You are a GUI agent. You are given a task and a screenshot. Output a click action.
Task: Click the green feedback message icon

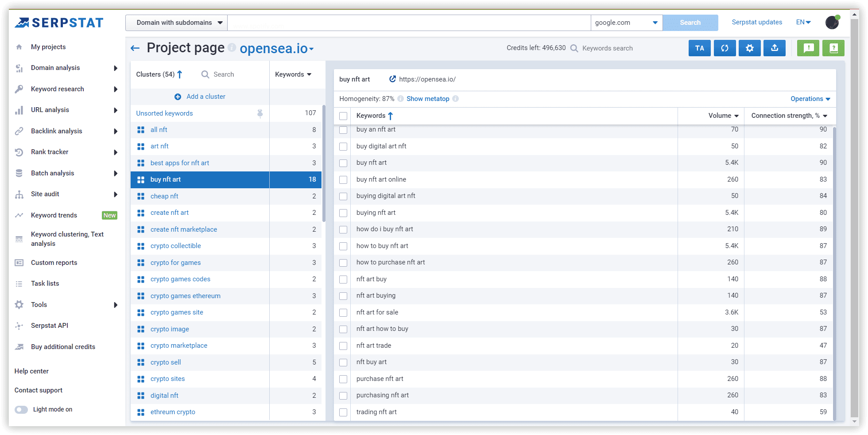808,48
